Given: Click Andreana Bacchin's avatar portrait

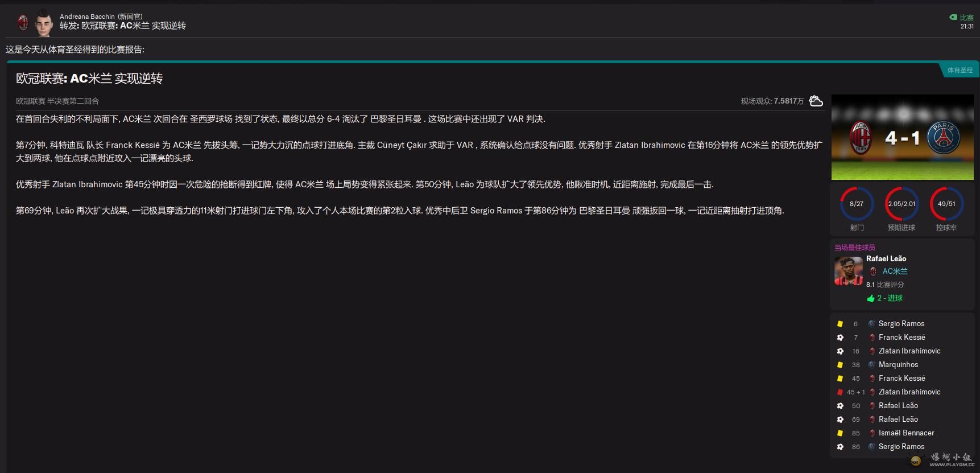Looking at the screenshot, I should [x=44, y=22].
